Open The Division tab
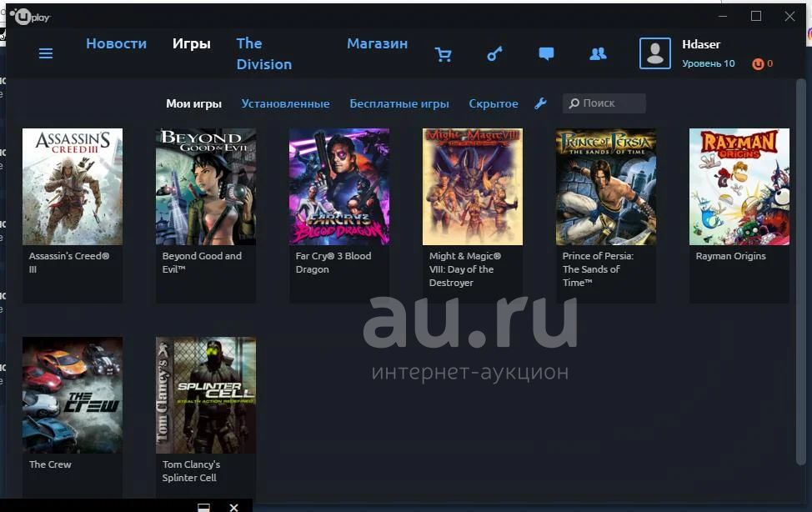The image size is (812, 512). [264, 54]
